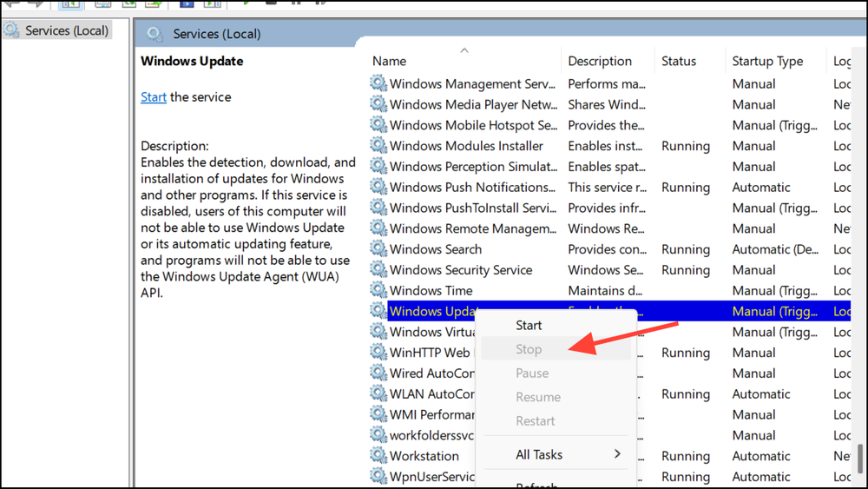Click the gear icon beside Windows Media Player Network
This screenshot has width=868, height=489.
click(x=378, y=104)
